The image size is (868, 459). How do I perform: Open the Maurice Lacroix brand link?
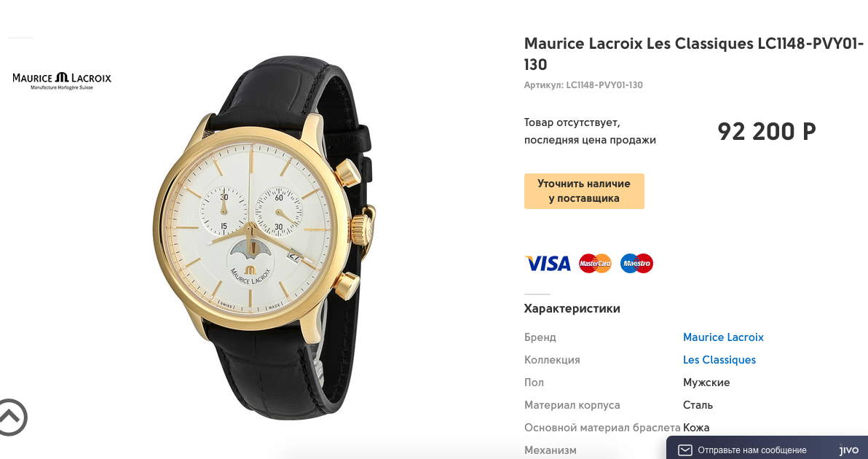(x=723, y=337)
